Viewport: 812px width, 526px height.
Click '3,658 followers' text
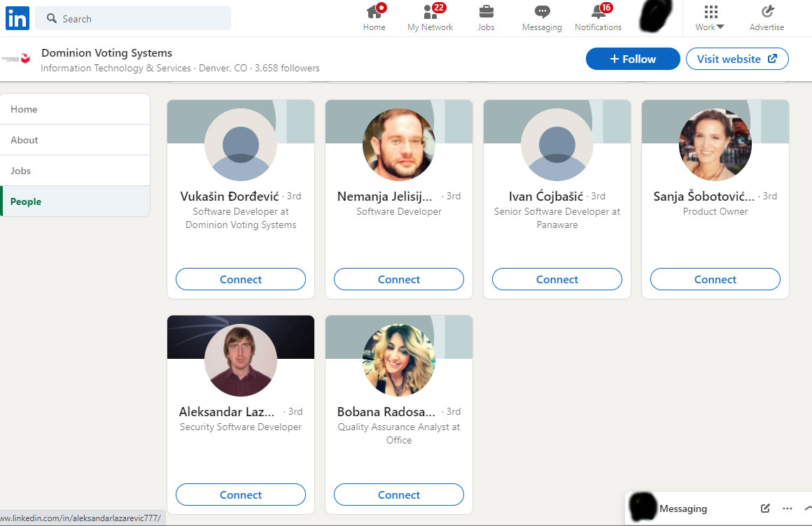(x=287, y=68)
